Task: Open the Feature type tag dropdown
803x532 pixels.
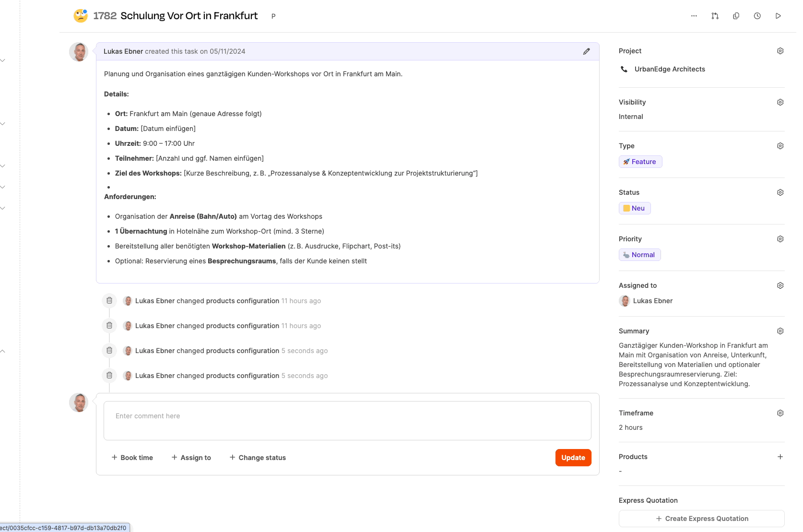Action: click(640, 162)
